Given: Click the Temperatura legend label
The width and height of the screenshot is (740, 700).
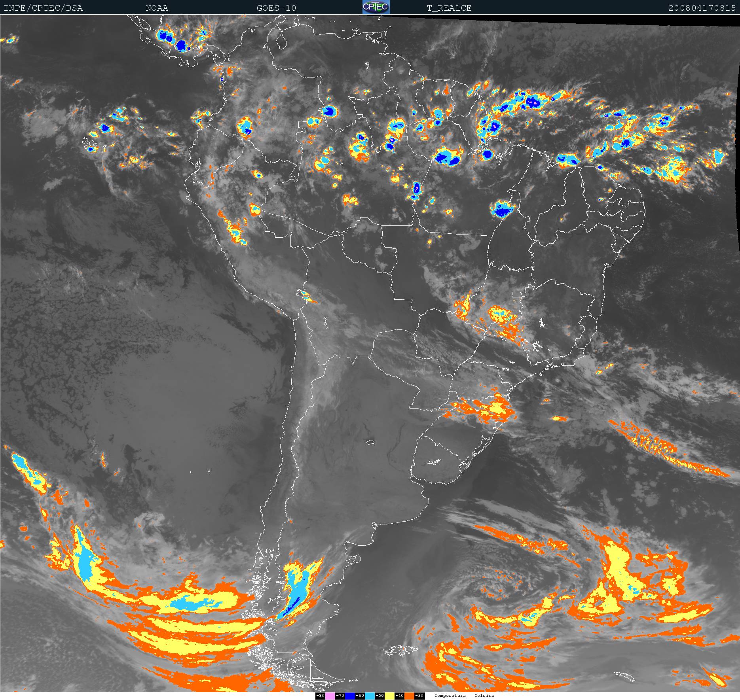Looking at the screenshot, I should click(x=450, y=696).
